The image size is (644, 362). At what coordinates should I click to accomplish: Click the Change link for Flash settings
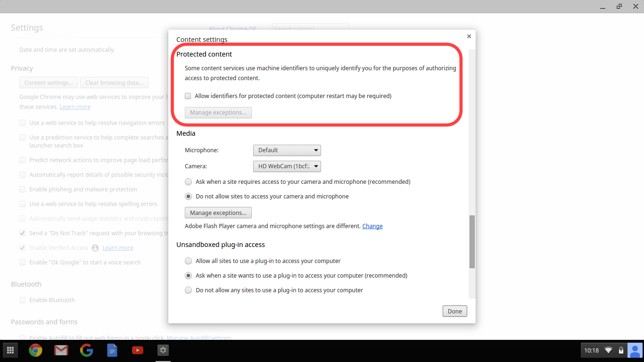point(372,226)
